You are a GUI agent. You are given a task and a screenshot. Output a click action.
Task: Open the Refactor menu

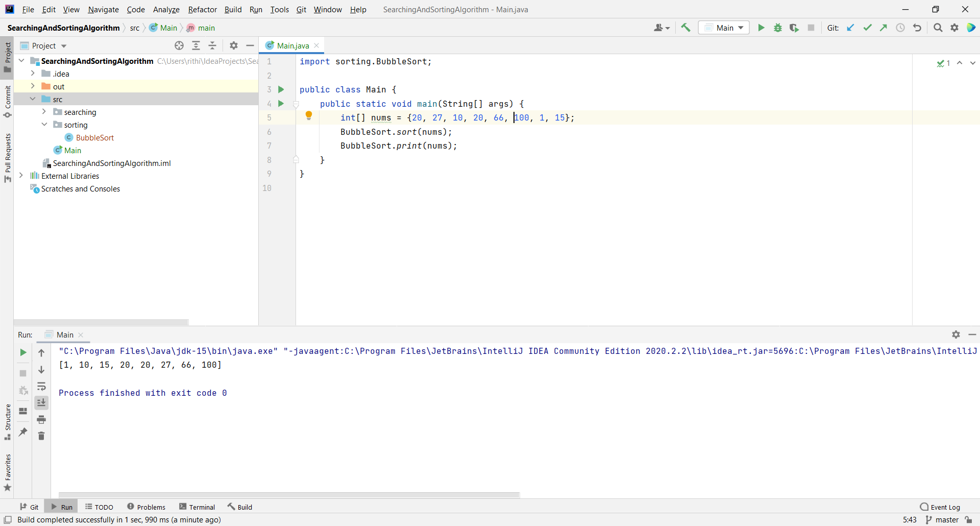202,9
